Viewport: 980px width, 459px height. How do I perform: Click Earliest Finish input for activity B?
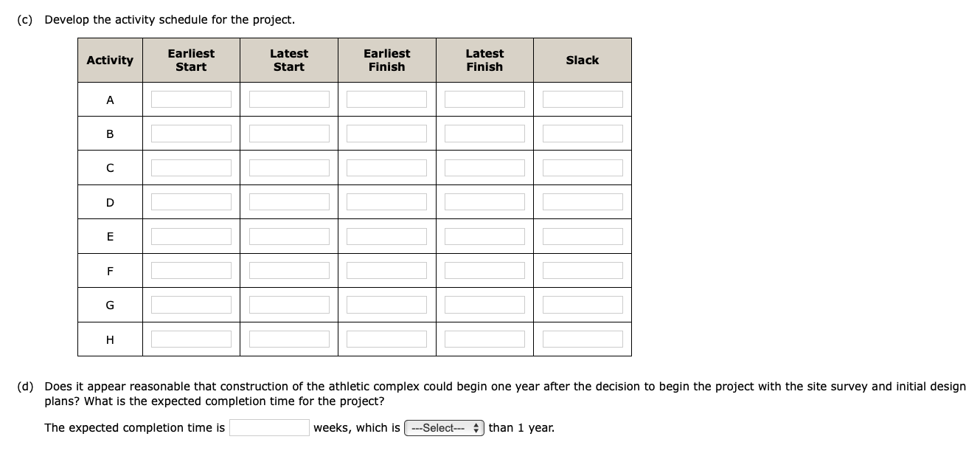point(386,134)
